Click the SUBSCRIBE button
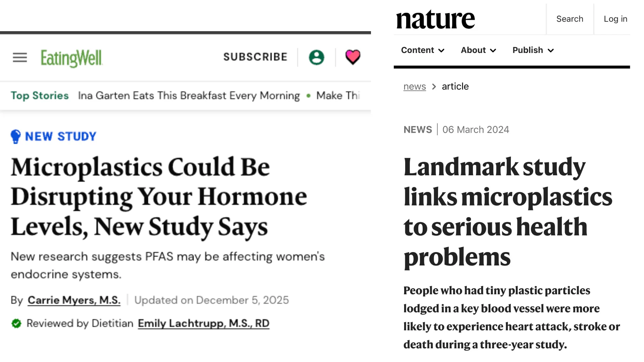 [255, 57]
